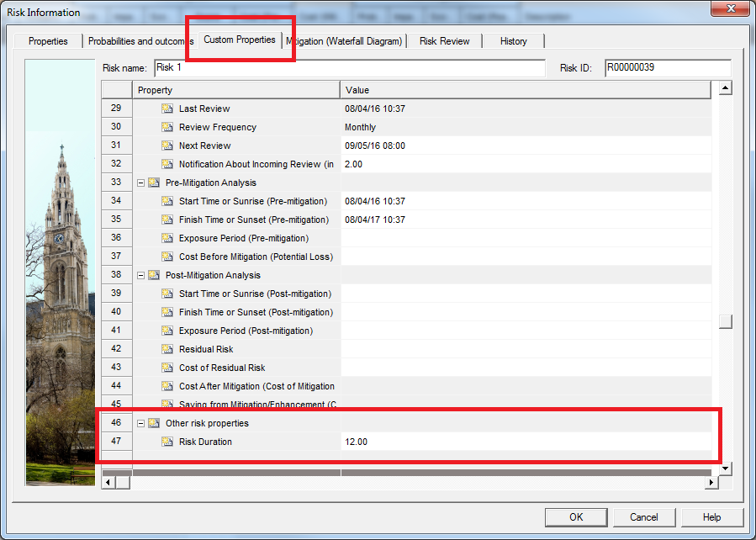Click the icon next to Review Frequency
This screenshot has width=756, height=540.
167,127
